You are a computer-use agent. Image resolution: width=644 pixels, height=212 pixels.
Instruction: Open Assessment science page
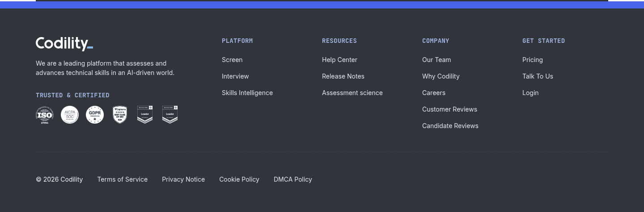click(352, 93)
